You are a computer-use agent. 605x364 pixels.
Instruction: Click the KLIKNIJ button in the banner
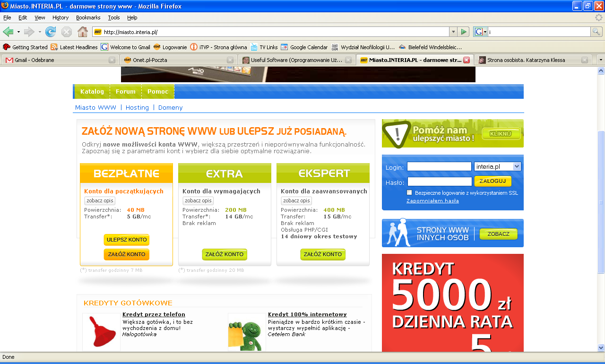click(x=501, y=134)
